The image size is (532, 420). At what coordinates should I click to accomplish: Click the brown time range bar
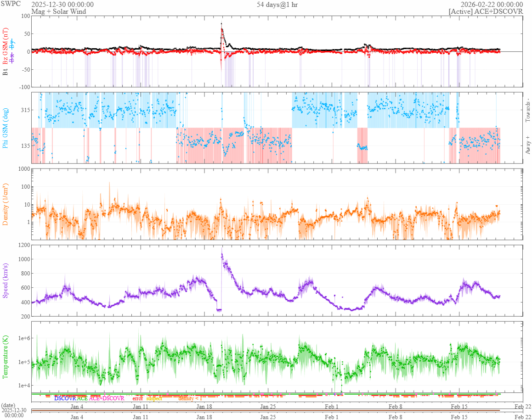coord(266,410)
